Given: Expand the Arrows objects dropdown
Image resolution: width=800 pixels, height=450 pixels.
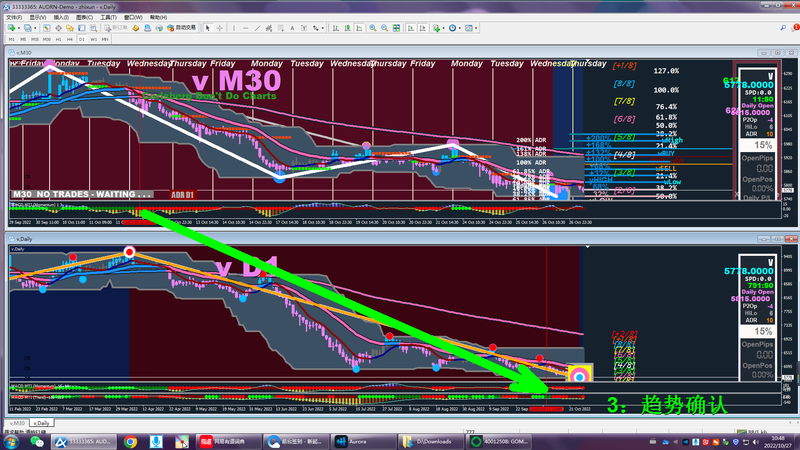Looking at the screenshot, I should [x=322, y=28].
